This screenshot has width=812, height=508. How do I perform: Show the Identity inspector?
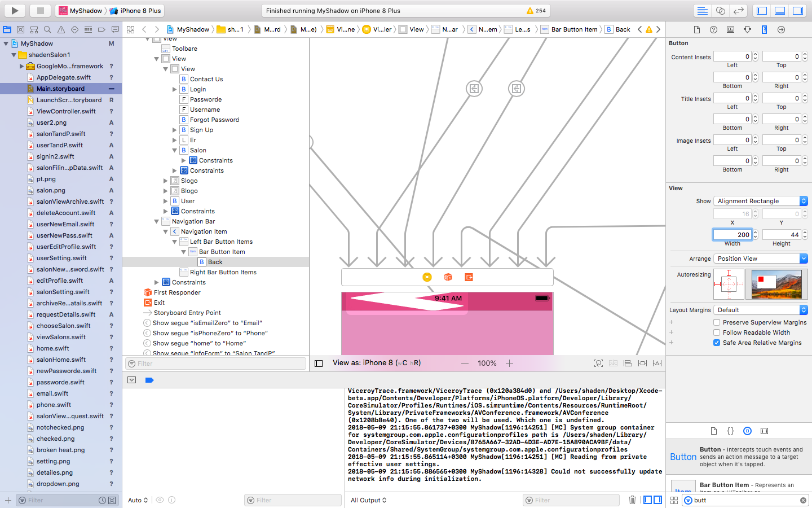point(731,29)
